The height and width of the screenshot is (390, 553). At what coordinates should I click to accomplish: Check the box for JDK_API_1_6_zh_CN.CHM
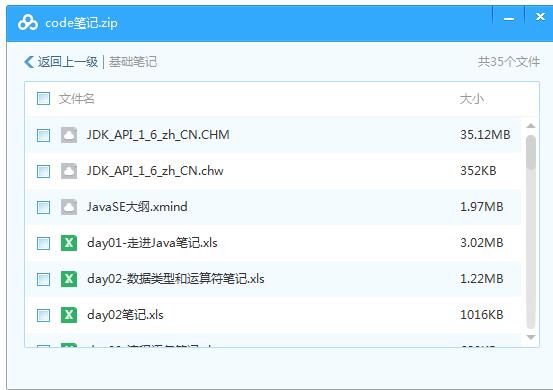(43, 135)
